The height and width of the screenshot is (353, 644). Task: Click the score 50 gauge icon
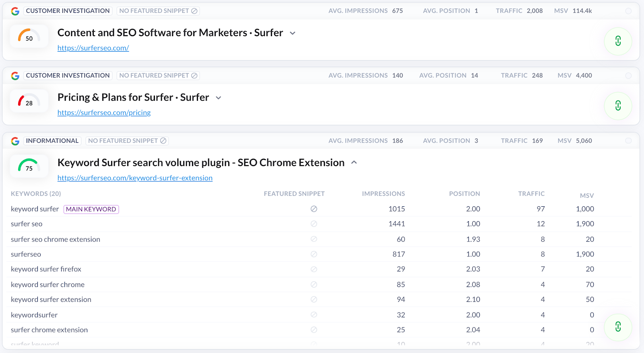pos(29,36)
